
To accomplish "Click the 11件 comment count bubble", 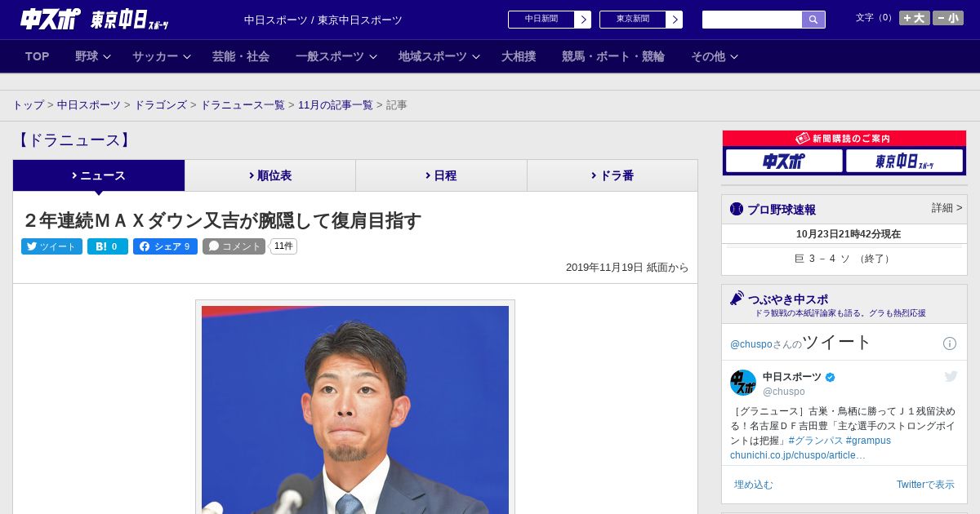I will coord(283,246).
